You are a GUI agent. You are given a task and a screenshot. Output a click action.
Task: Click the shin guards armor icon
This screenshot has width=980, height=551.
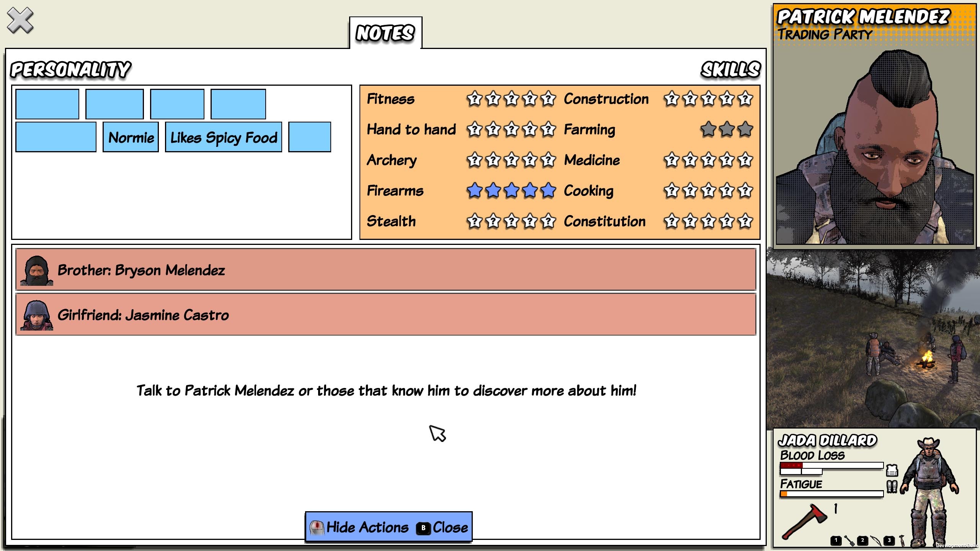[x=892, y=486]
